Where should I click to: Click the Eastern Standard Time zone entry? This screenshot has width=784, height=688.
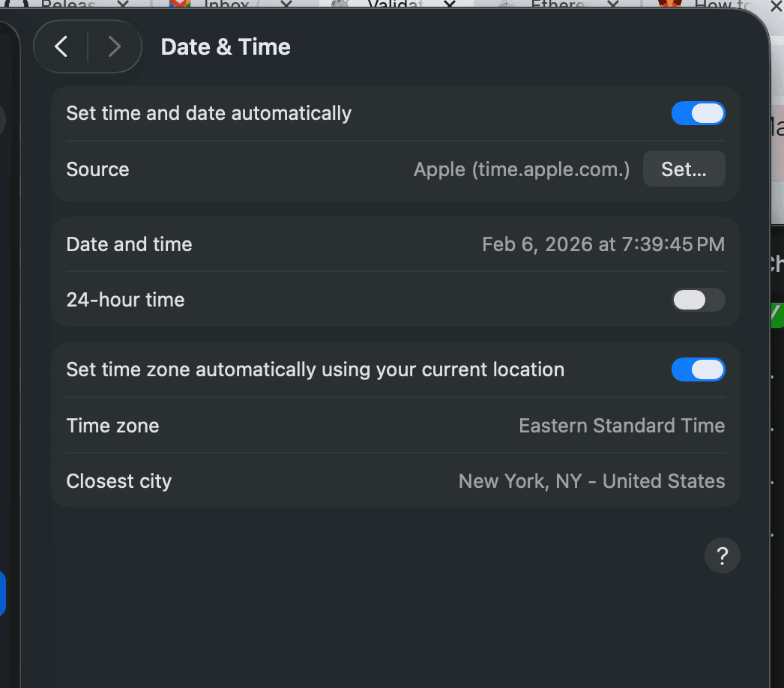[x=621, y=425]
